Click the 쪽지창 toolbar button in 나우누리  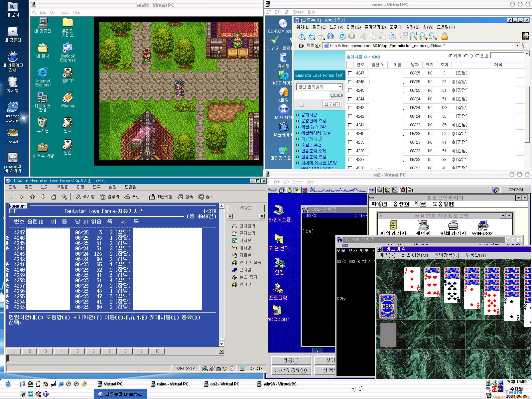tap(85, 197)
